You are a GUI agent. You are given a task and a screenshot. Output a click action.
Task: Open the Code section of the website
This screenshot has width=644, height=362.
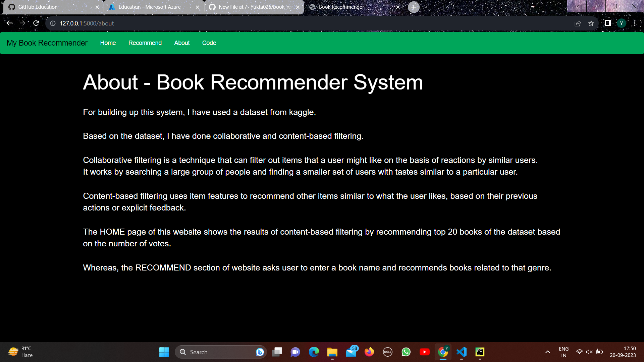(x=209, y=43)
